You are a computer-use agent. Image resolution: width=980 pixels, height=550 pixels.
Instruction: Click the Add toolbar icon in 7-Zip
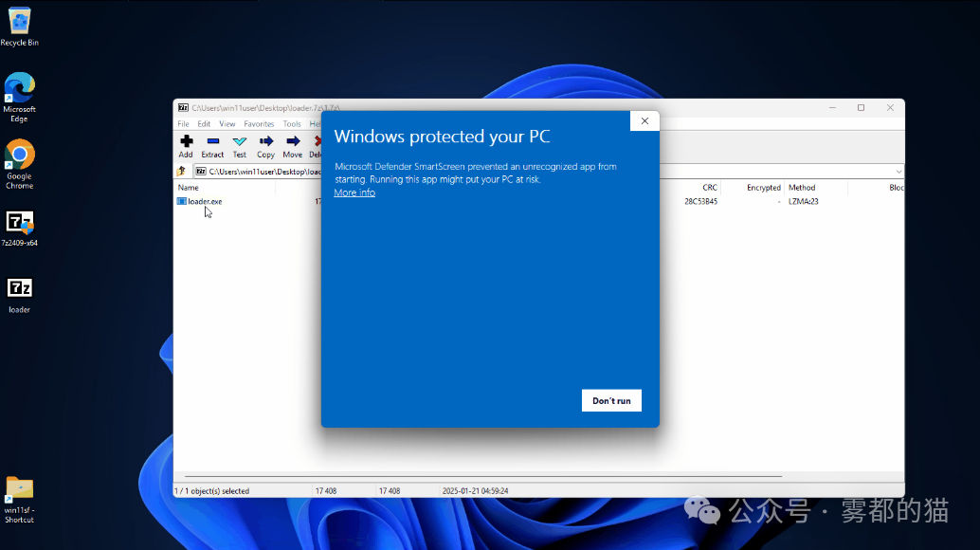pos(186,146)
